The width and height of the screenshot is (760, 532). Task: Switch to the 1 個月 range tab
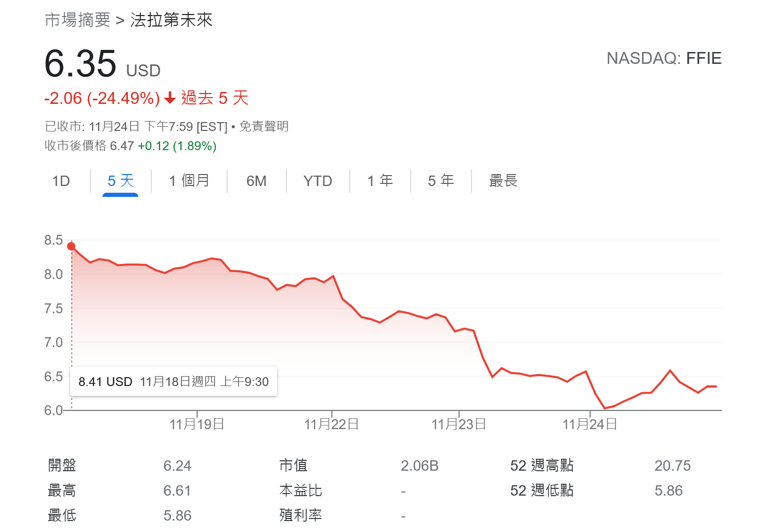[x=189, y=181]
